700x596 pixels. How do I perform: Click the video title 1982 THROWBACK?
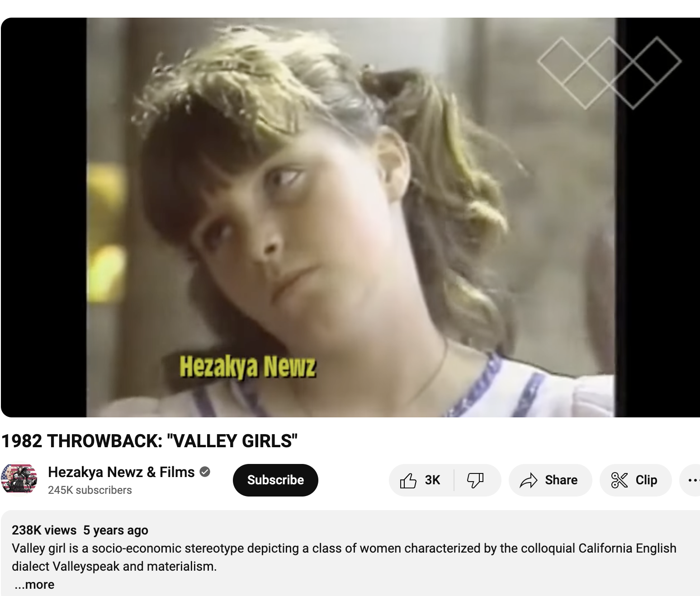click(150, 441)
